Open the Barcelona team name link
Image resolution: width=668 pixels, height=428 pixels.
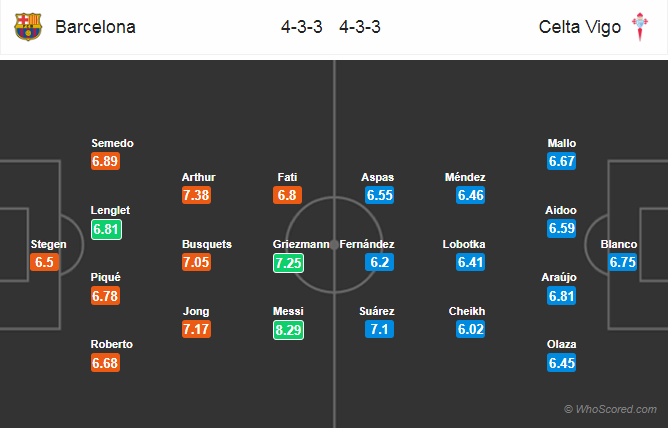pos(95,27)
